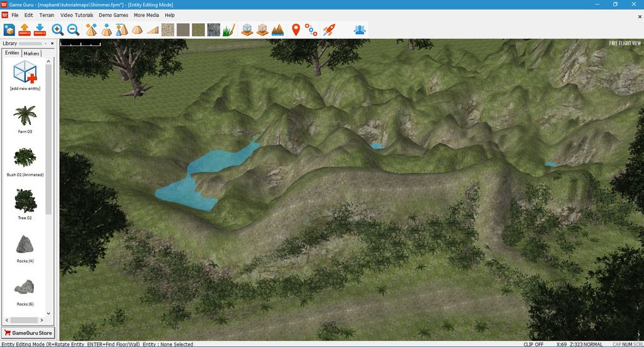Image resolution: width=644 pixels, height=347 pixels.
Task: Click the library horizontal scroll left arrow
Action: tap(6, 320)
